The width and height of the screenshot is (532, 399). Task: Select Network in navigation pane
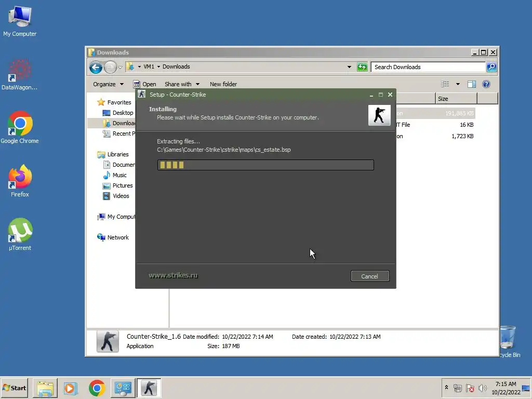113,237
